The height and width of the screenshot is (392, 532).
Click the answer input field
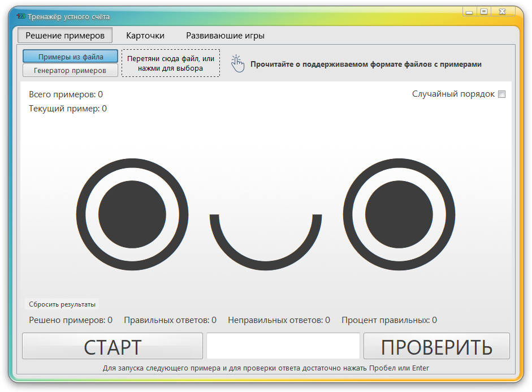click(283, 346)
